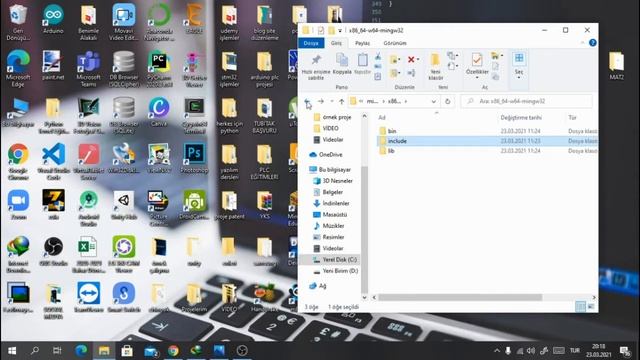Open Arduino desktop shortcut
640x360 pixels.
(53, 19)
